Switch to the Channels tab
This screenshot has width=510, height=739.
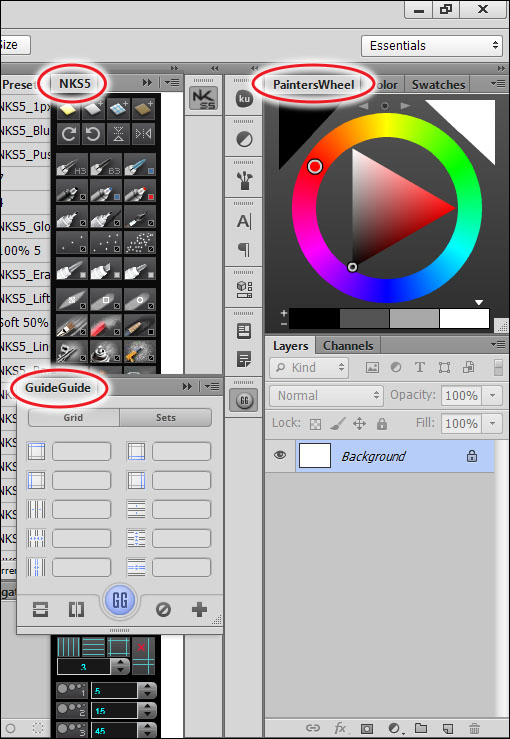point(348,346)
